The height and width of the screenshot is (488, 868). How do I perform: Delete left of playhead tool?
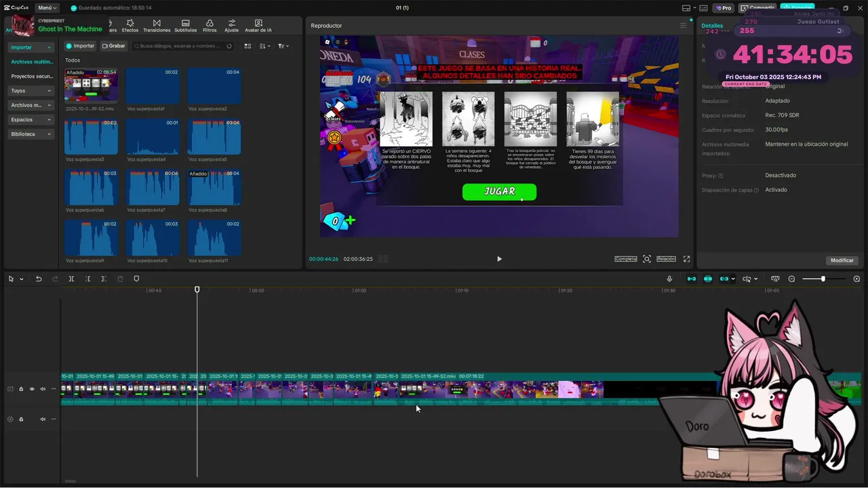[87, 279]
